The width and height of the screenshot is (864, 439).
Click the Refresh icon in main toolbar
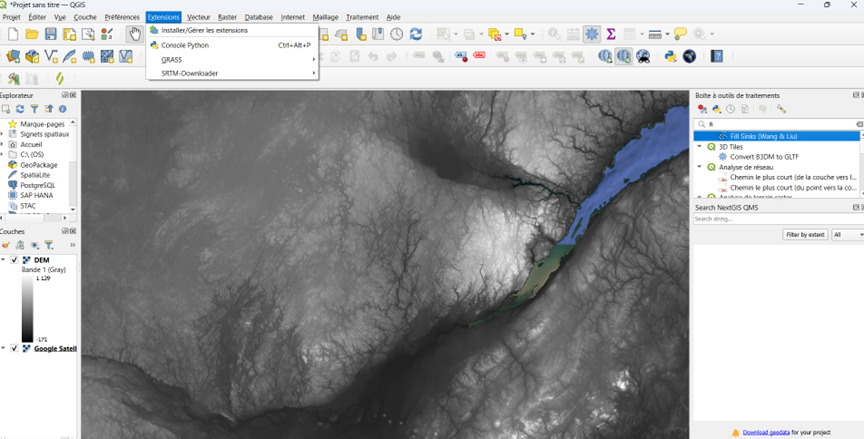tap(415, 35)
